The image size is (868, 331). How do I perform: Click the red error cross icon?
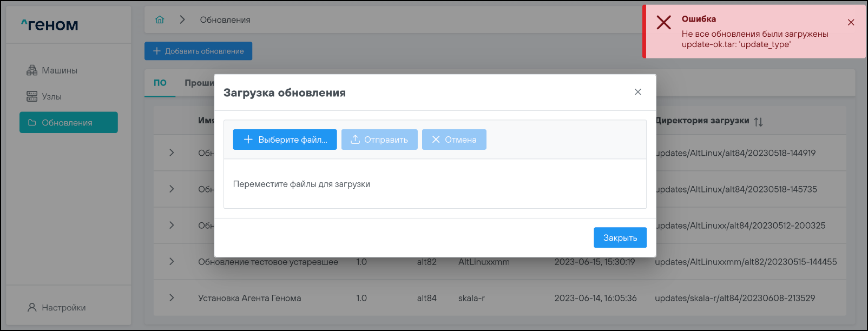tap(663, 23)
